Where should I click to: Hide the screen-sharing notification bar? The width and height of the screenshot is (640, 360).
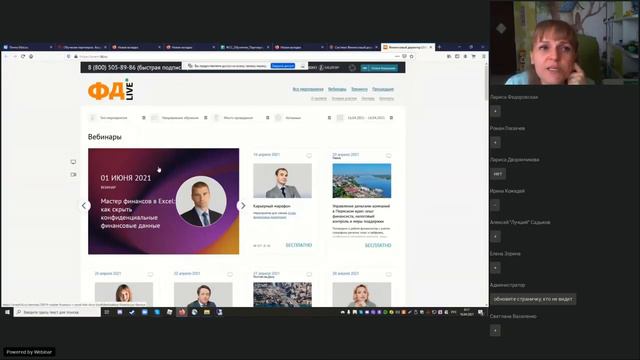click(303, 66)
